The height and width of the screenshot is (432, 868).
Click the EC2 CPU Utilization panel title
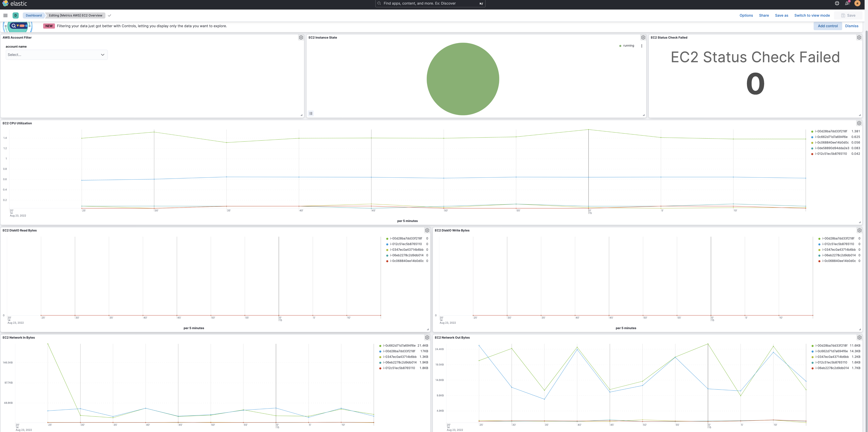17,123
